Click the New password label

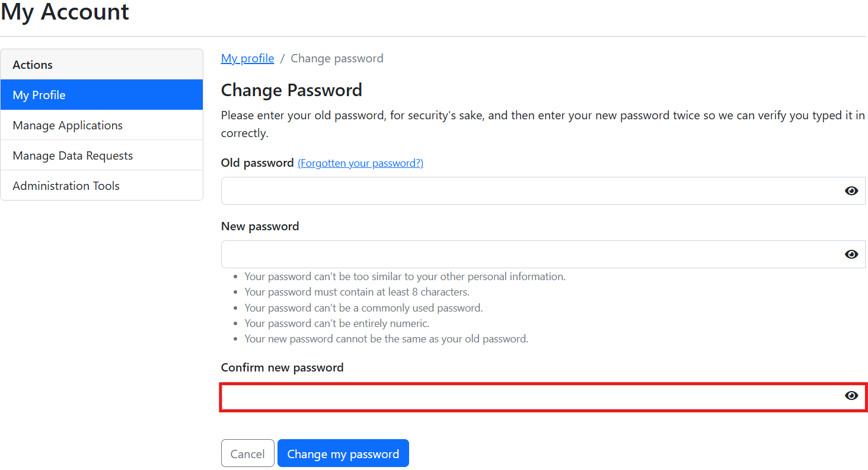(x=260, y=226)
